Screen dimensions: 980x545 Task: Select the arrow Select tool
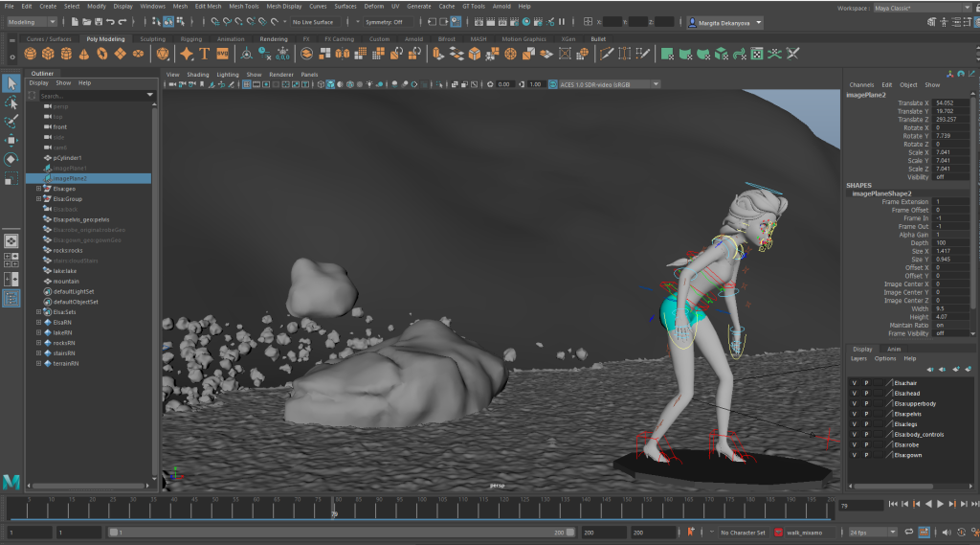coord(11,83)
